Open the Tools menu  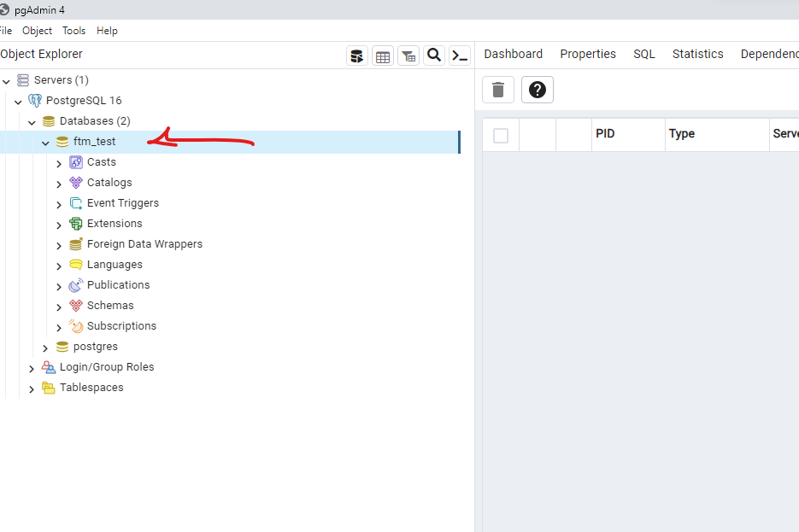tap(73, 31)
